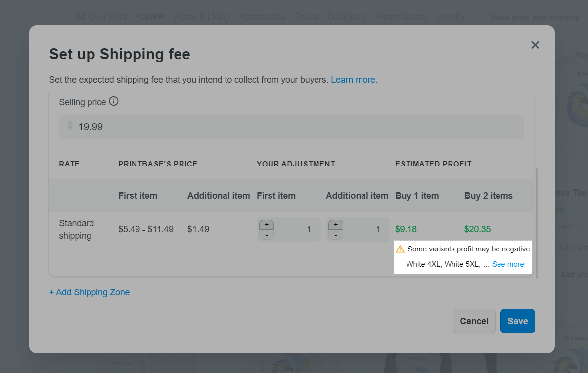Select the Phone Cases category
The width and height of the screenshot is (588, 373).
[401, 17]
